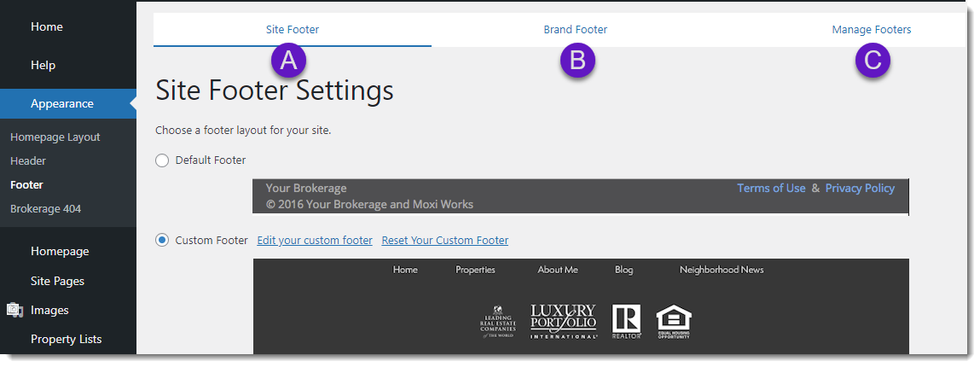Image resolution: width=980 pixels, height=367 pixels.
Task: Click the Equal Housing Opportunity logo
Action: (673, 321)
